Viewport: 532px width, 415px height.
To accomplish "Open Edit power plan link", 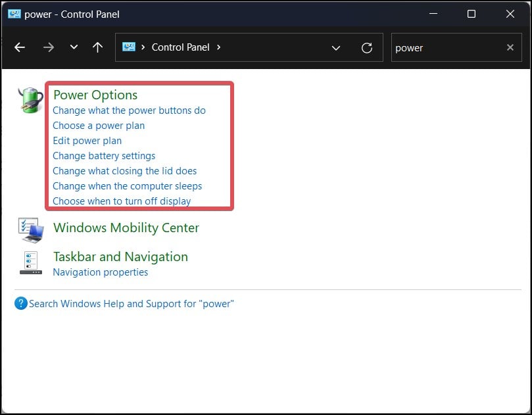I will coord(87,141).
